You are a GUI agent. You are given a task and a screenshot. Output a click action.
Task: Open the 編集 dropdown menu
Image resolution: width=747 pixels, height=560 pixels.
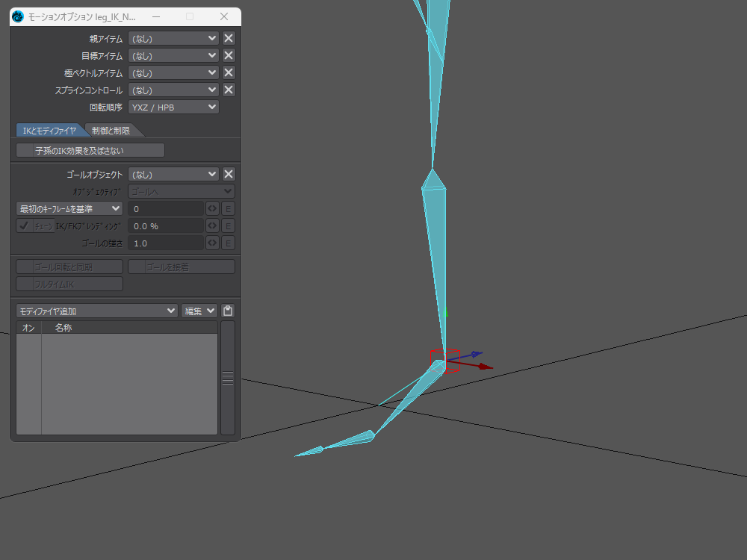199,311
